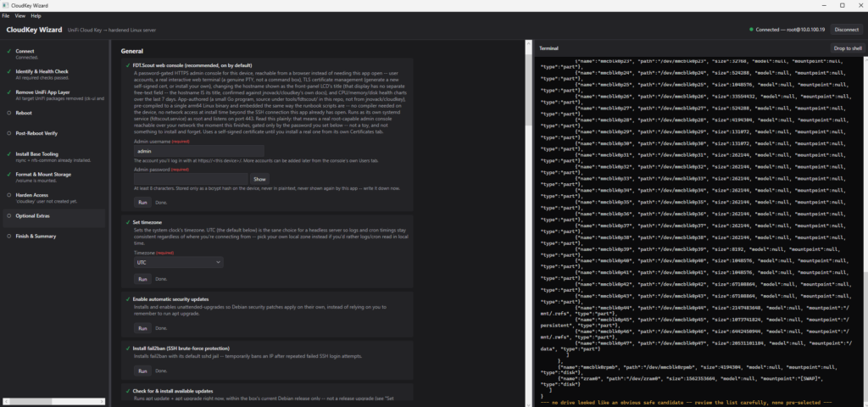
Task: Click the green checkmark beside Connect step
Action: [x=8, y=51]
